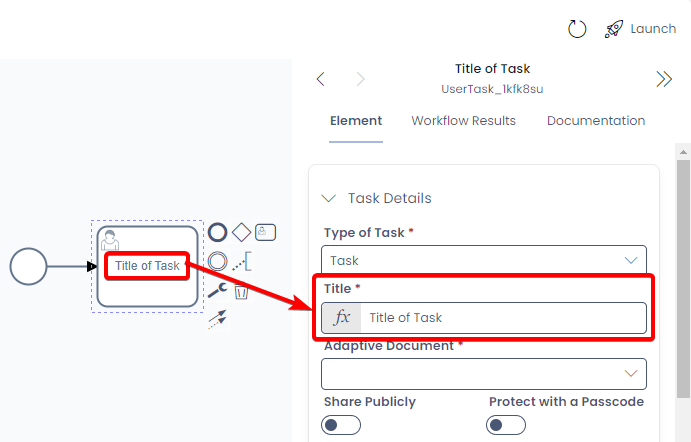The width and height of the screenshot is (691, 442).
Task: Append a gateway diamond from context pad
Action: pos(241,232)
